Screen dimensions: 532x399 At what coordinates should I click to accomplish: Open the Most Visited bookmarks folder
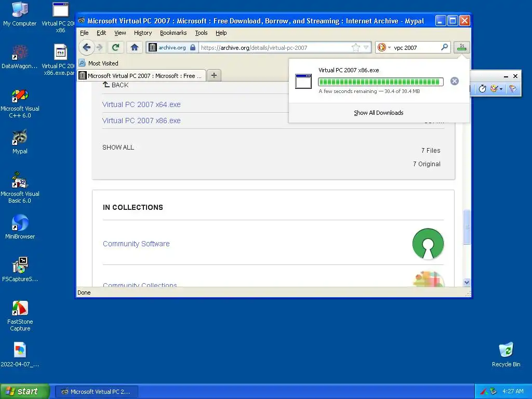coord(99,63)
